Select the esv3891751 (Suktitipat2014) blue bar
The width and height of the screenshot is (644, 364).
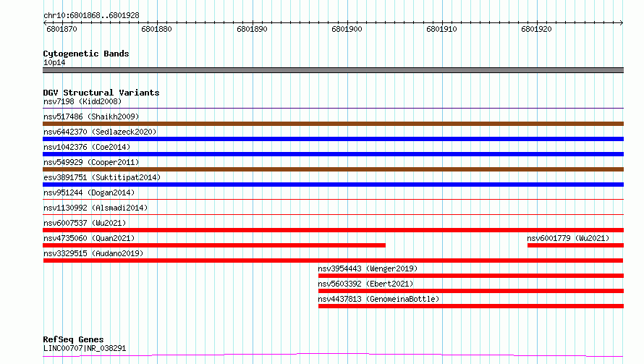click(x=333, y=185)
